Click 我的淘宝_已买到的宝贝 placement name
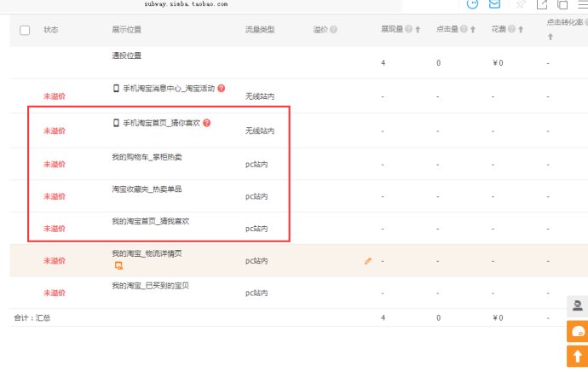Viewport: 588px width, 372px height. tap(150, 286)
